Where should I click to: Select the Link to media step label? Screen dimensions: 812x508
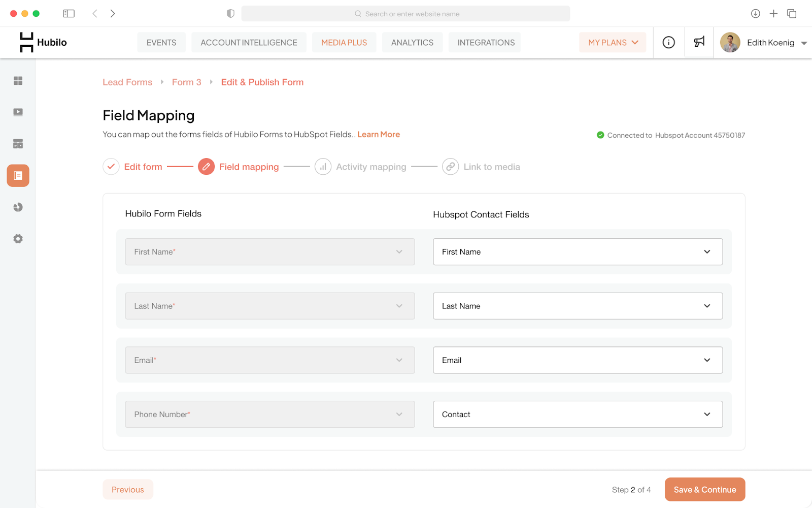click(492, 167)
